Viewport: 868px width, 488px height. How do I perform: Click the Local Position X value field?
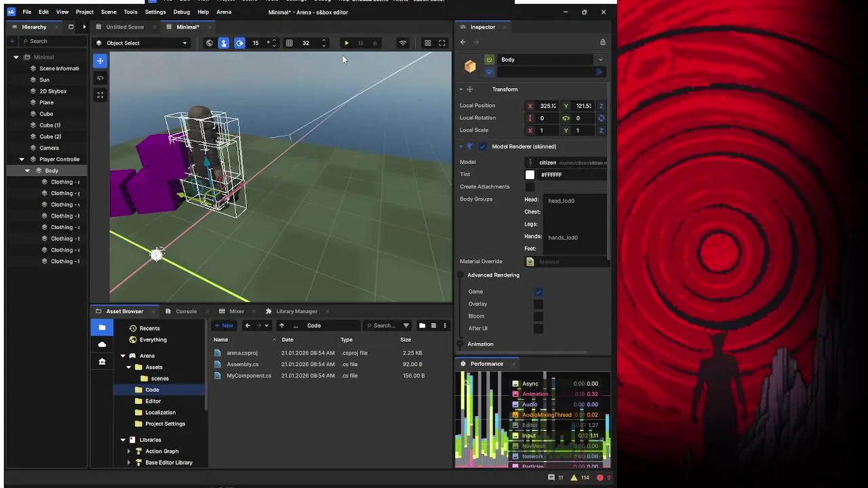(x=548, y=106)
